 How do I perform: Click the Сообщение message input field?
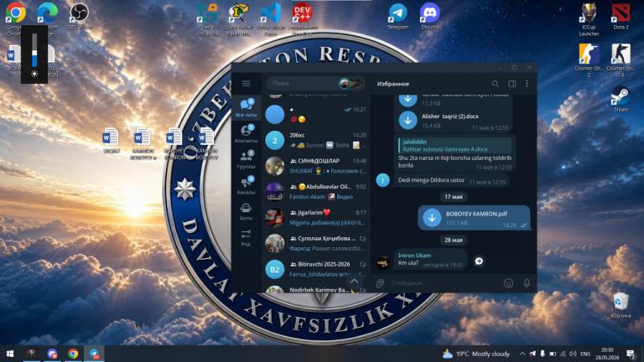click(x=444, y=282)
